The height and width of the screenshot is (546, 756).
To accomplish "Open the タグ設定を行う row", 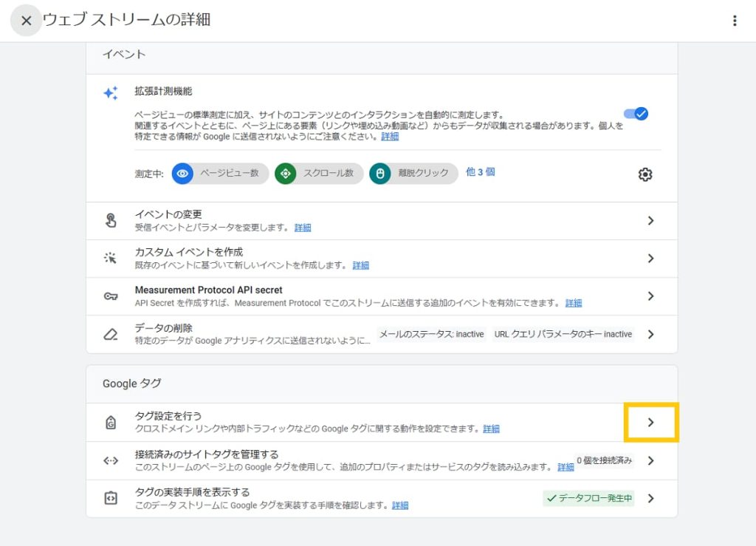I will point(650,422).
